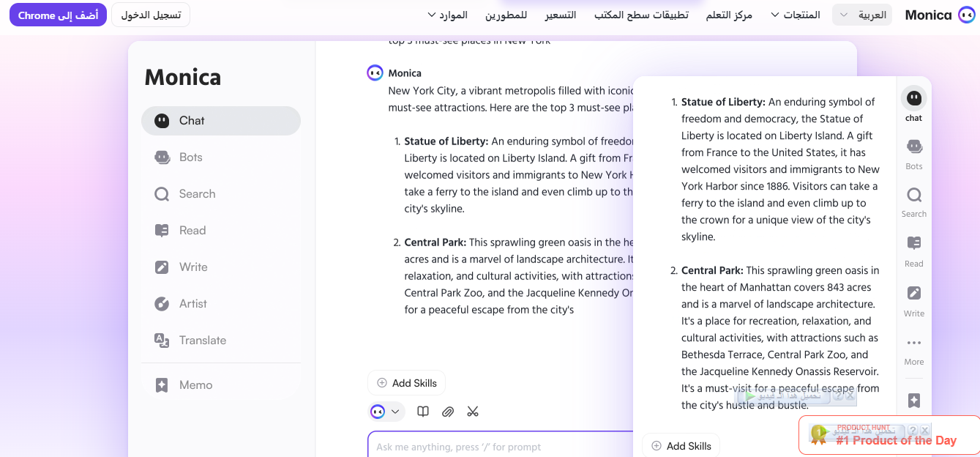
Task: Select Artist in the left sidebar
Action: [192, 304]
